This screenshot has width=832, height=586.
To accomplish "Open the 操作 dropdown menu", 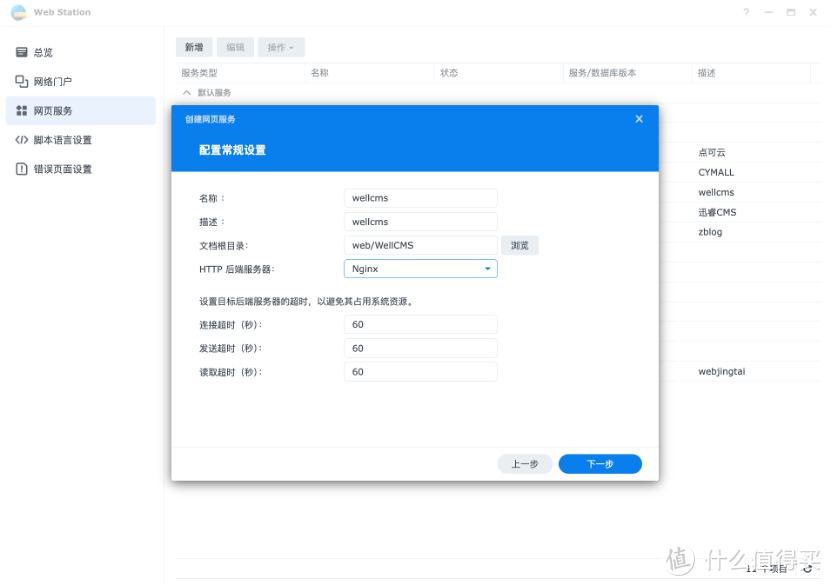I will tap(281, 47).
